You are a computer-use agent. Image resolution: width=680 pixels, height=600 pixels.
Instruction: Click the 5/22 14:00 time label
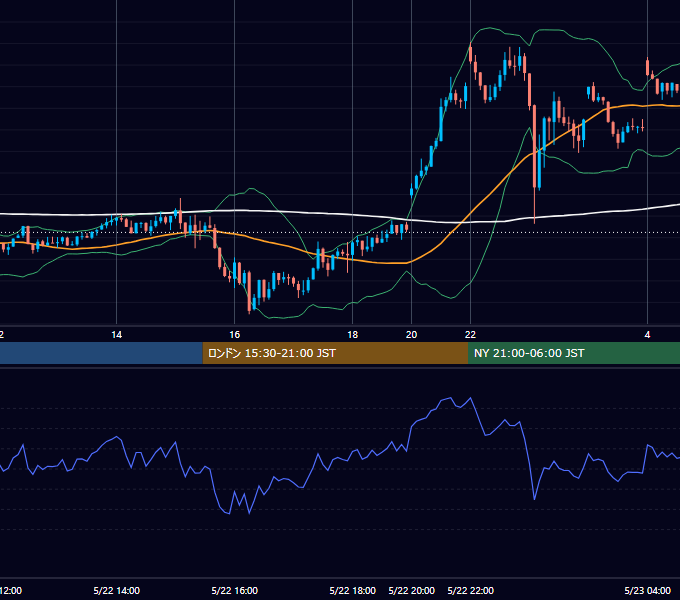click(x=117, y=590)
